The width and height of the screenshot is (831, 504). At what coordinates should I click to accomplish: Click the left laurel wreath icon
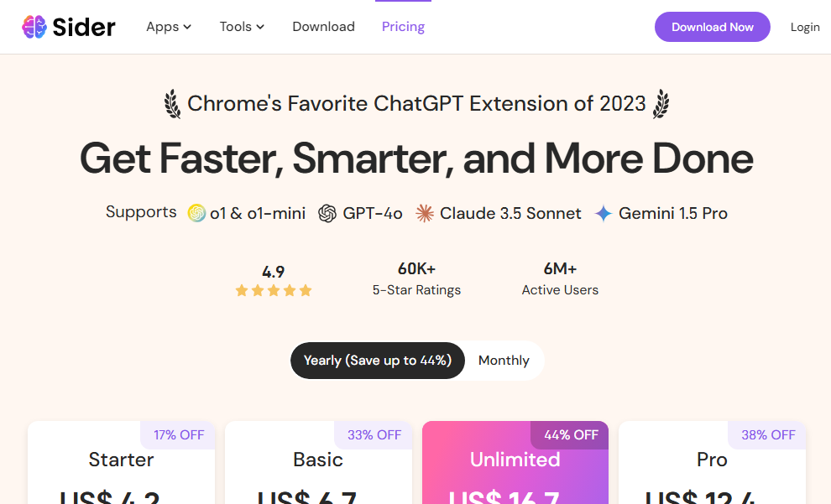[172, 104]
